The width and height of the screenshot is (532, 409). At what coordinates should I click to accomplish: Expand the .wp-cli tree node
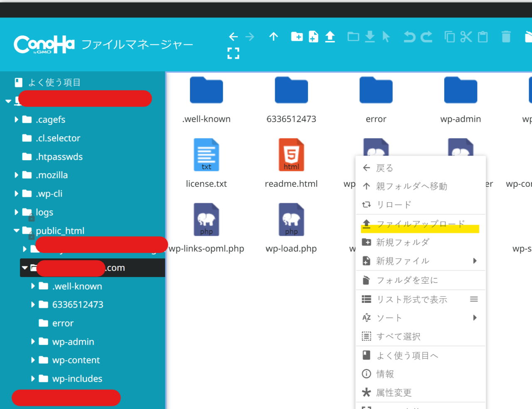point(16,193)
